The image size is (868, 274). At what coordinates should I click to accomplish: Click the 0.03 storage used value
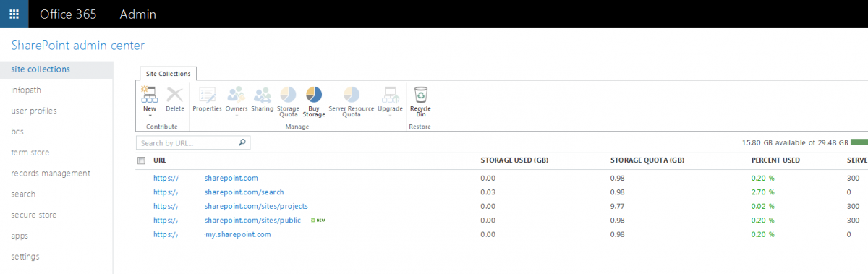coord(488,192)
